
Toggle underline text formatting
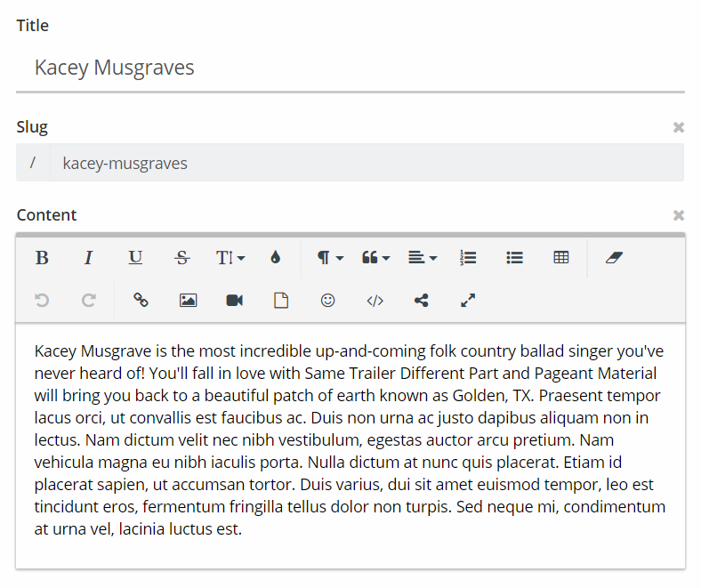click(135, 258)
